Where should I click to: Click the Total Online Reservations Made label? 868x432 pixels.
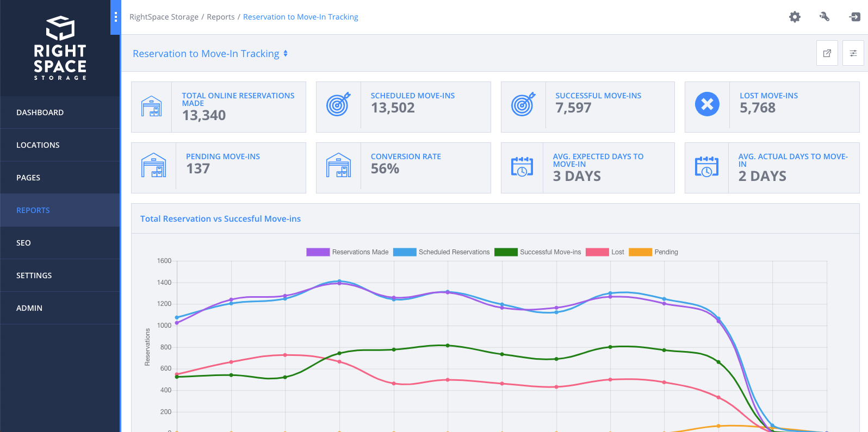238,99
